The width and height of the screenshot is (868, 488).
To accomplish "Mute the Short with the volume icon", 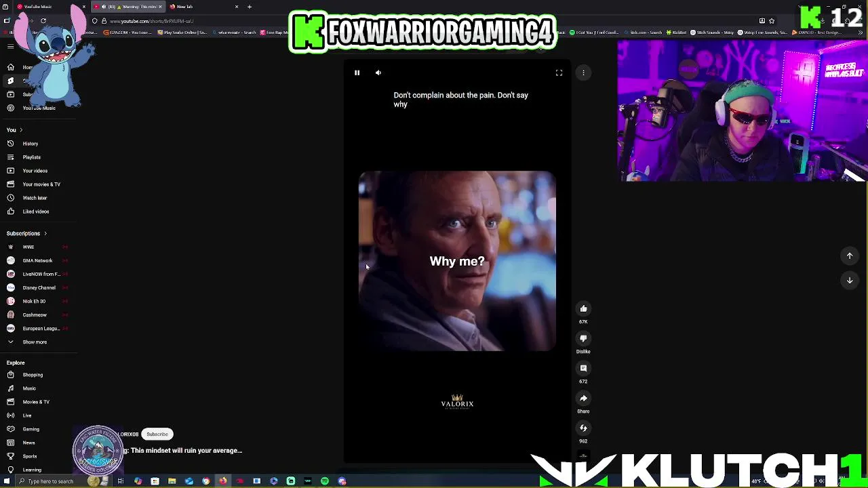I will [378, 73].
